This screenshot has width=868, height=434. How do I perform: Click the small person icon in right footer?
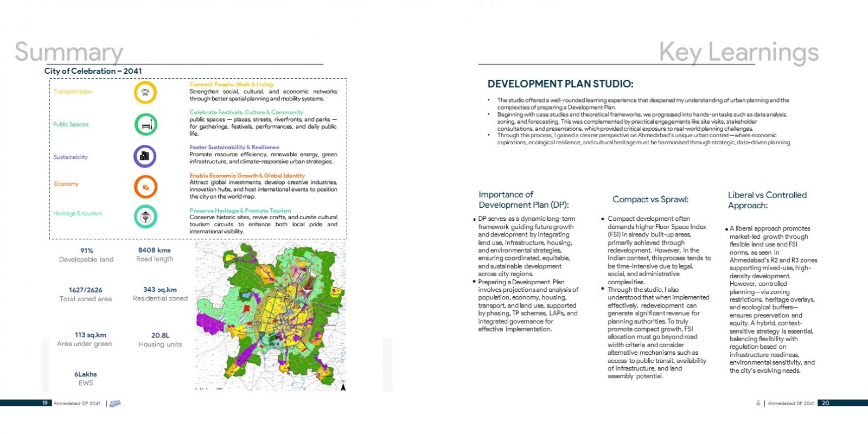pyautogui.click(x=758, y=403)
